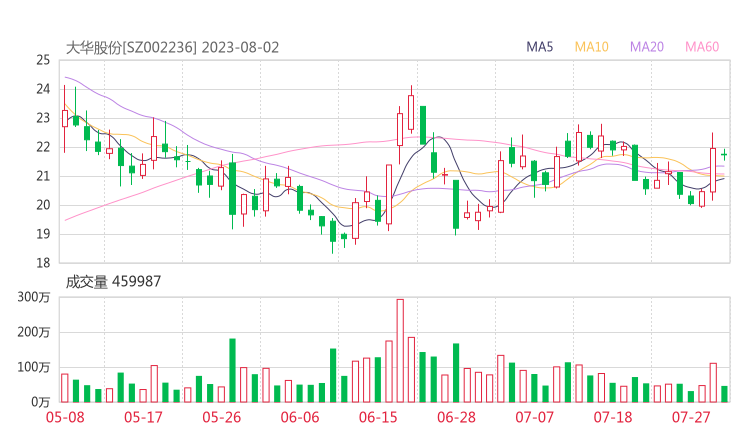Click the 05-08 date label
The height and width of the screenshot is (440, 740).
[65, 417]
